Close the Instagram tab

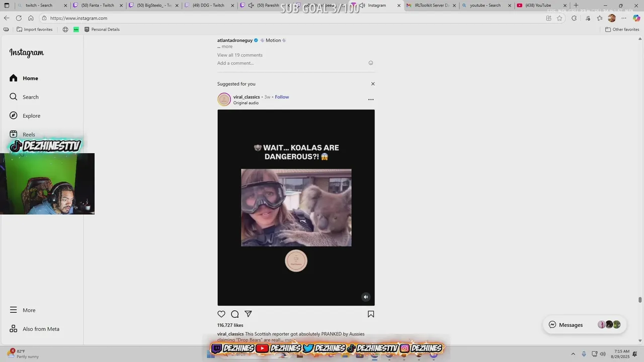[399, 6]
